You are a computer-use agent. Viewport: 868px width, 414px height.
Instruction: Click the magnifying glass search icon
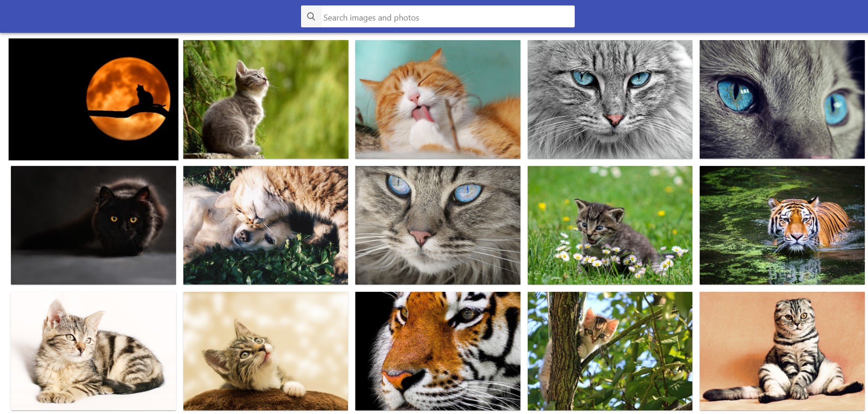tap(311, 17)
